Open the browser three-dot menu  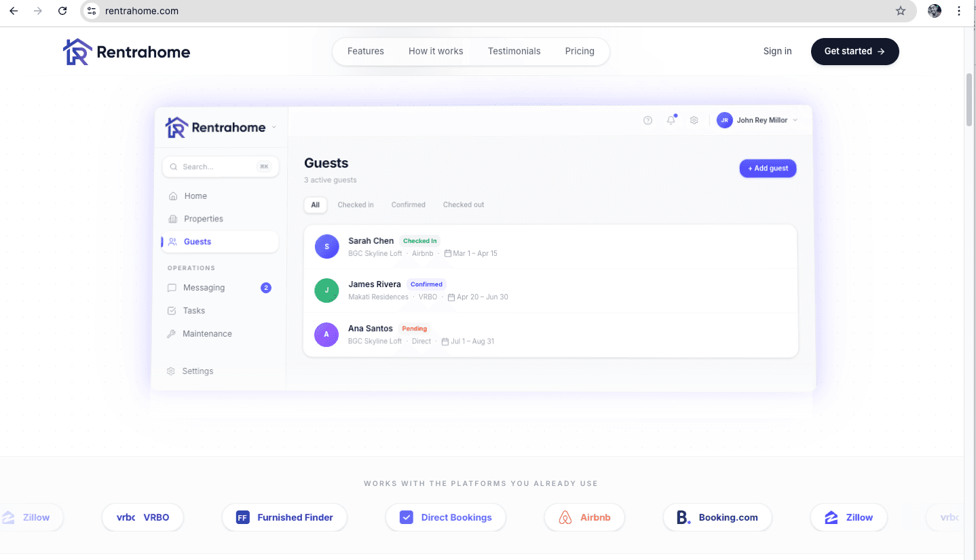[958, 11]
